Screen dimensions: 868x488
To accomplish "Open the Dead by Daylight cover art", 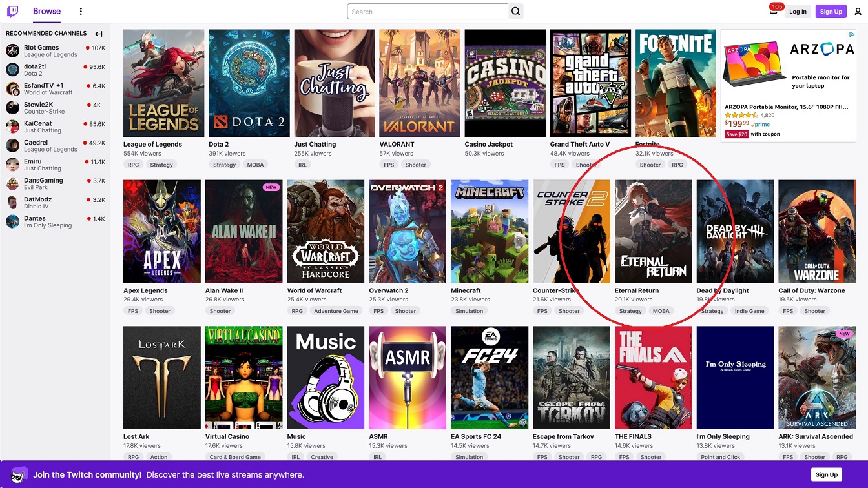I will click(x=735, y=232).
